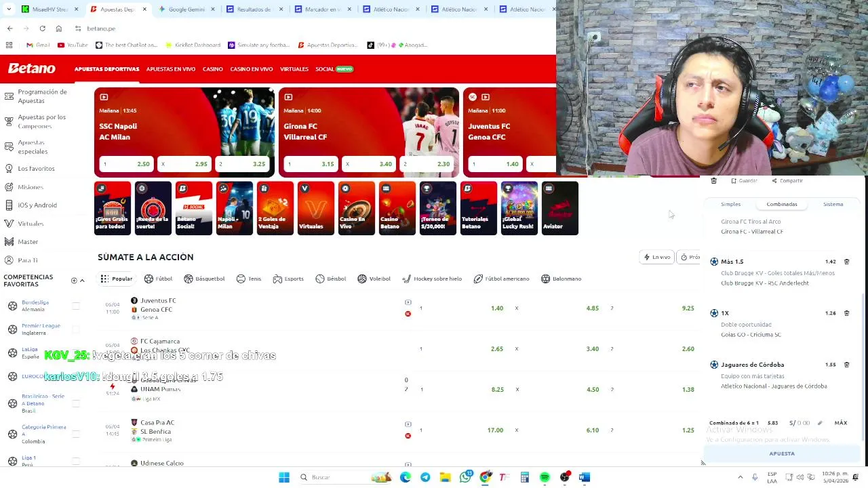Remove the 1X Goias selection
Image resolution: width=868 pixels, height=488 pixels.
pyautogui.click(x=846, y=313)
